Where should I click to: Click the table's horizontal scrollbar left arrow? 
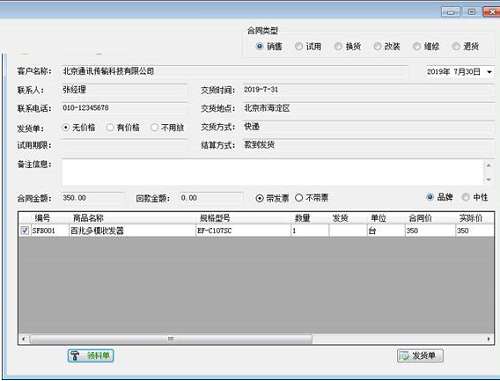pyautogui.click(x=23, y=339)
